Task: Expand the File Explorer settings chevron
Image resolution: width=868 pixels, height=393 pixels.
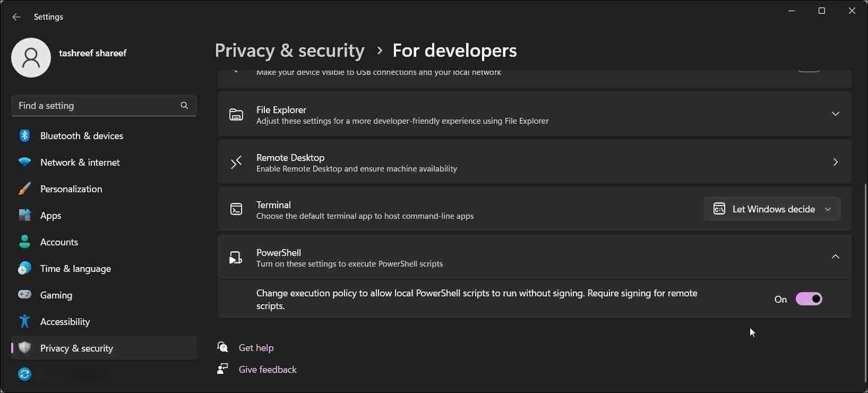Action: [x=835, y=114]
